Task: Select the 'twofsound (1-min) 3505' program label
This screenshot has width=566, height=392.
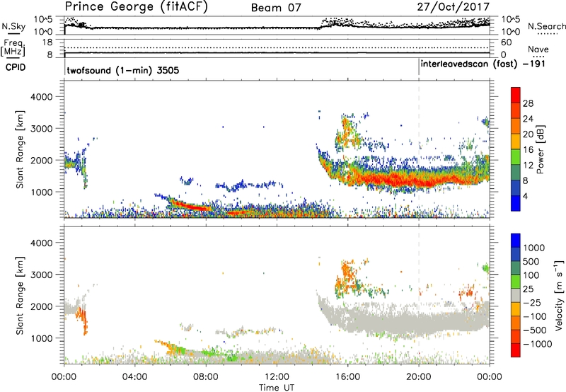Action: (123, 70)
